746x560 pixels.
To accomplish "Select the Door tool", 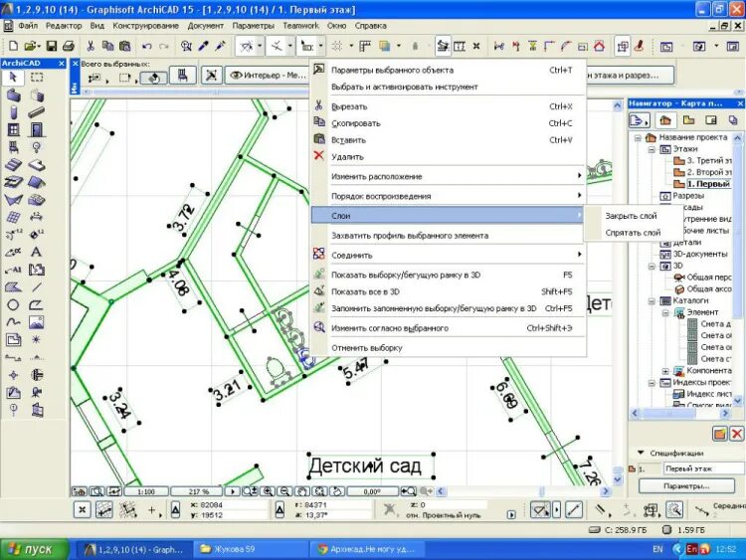I will click(x=36, y=129).
